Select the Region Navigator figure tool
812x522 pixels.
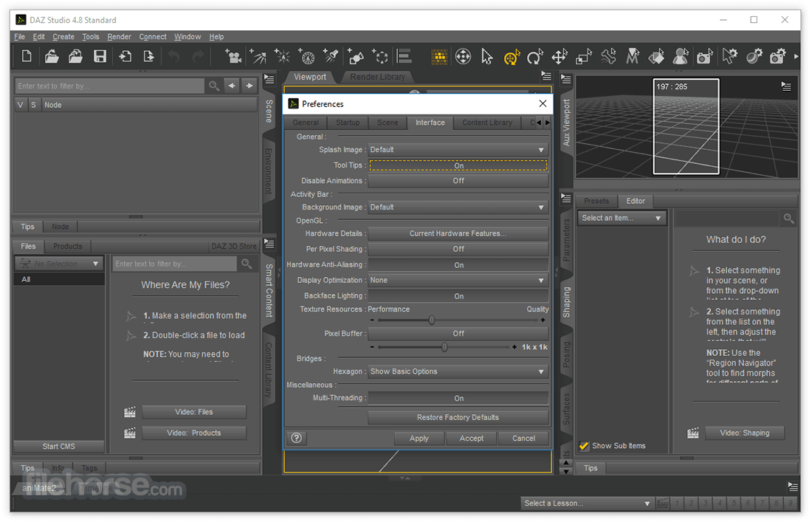681,56
